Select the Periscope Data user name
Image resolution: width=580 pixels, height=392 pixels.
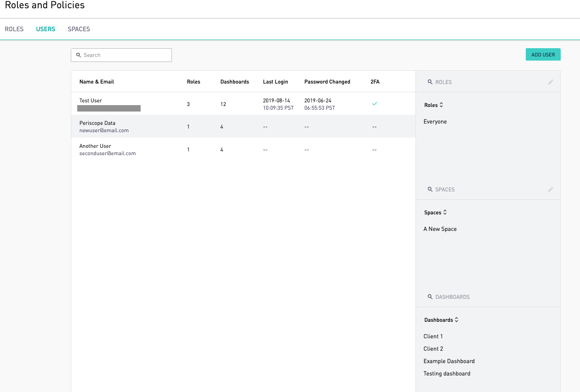pos(97,123)
